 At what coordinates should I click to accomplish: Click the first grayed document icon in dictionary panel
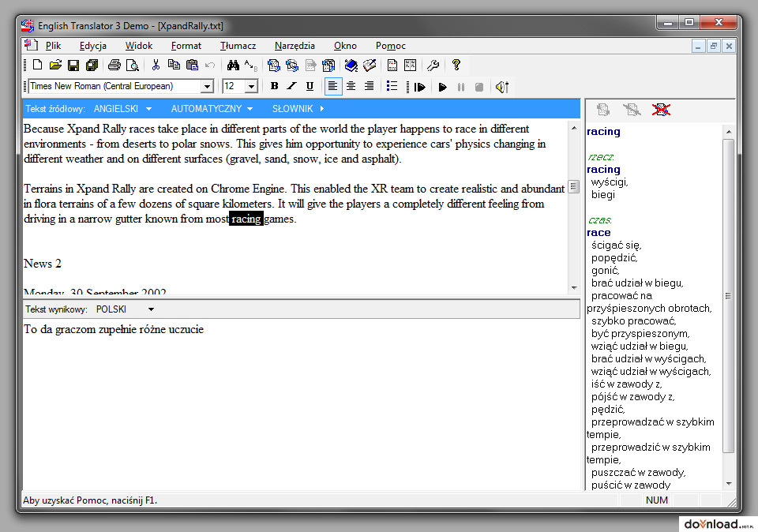[x=603, y=110]
